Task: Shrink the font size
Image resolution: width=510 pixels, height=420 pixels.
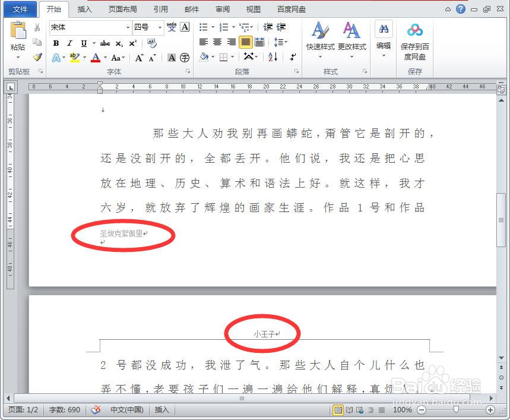Action: [x=152, y=58]
